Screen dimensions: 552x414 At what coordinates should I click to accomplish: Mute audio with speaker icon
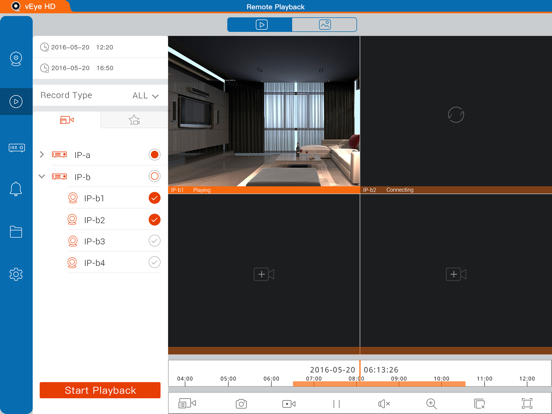383,403
